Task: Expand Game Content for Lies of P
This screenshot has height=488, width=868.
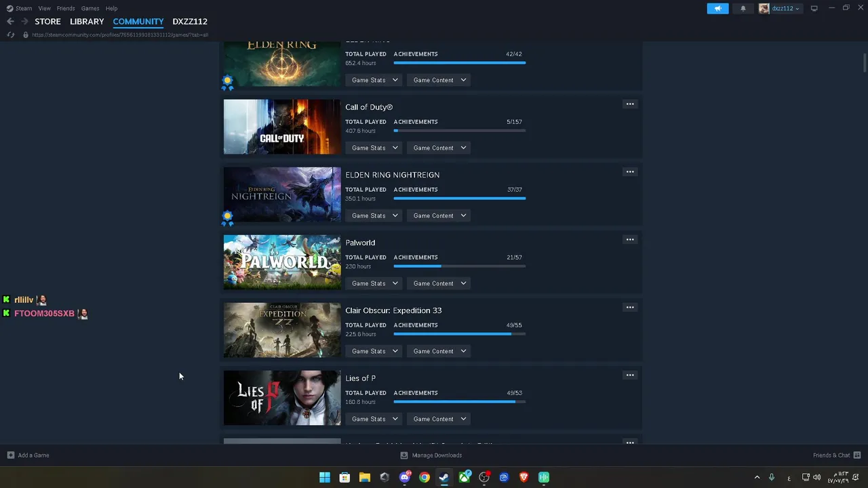Action: point(439,419)
